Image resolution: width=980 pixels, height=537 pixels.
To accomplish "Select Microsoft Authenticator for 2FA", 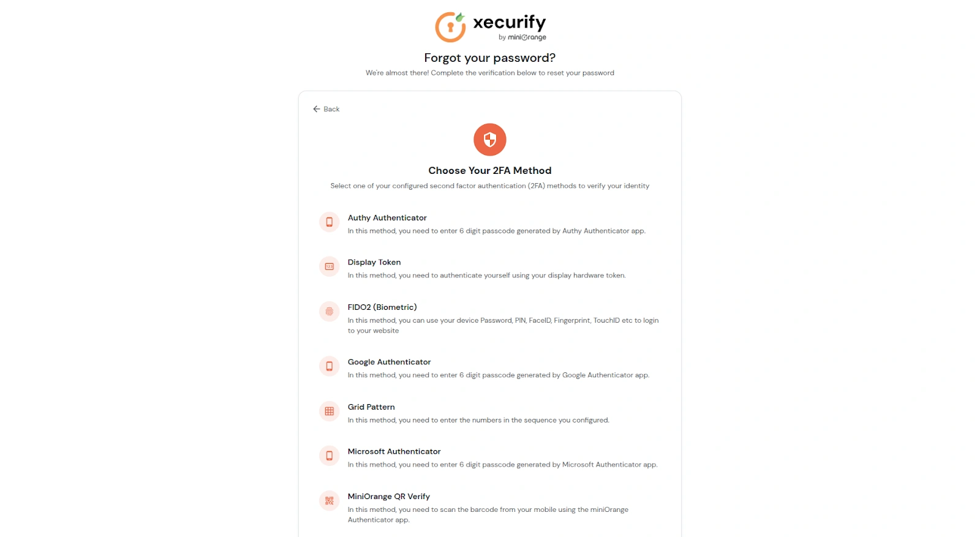I will (x=394, y=451).
